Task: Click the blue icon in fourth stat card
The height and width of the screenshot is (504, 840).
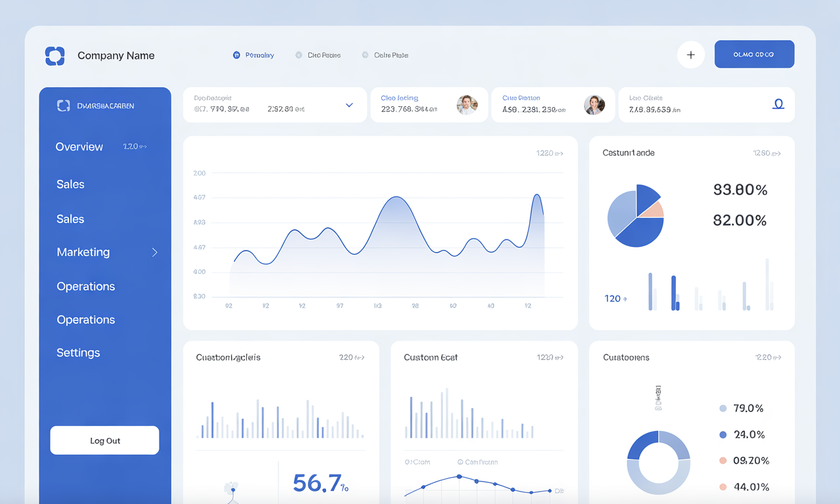Action: pyautogui.click(x=778, y=104)
